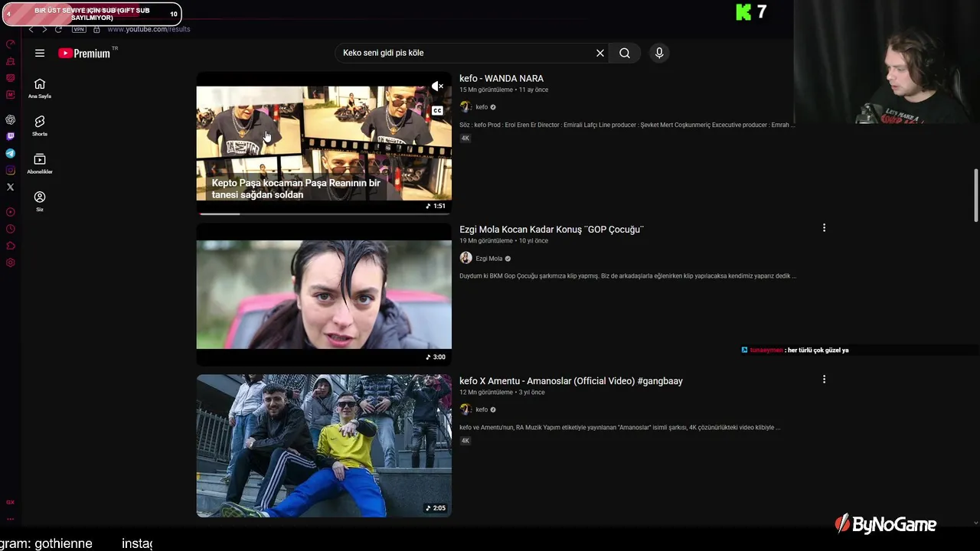The height and width of the screenshot is (551, 980).
Task: Click the 4K badge under Amanoslar
Action: pyautogui.click(x=465, y=441)
